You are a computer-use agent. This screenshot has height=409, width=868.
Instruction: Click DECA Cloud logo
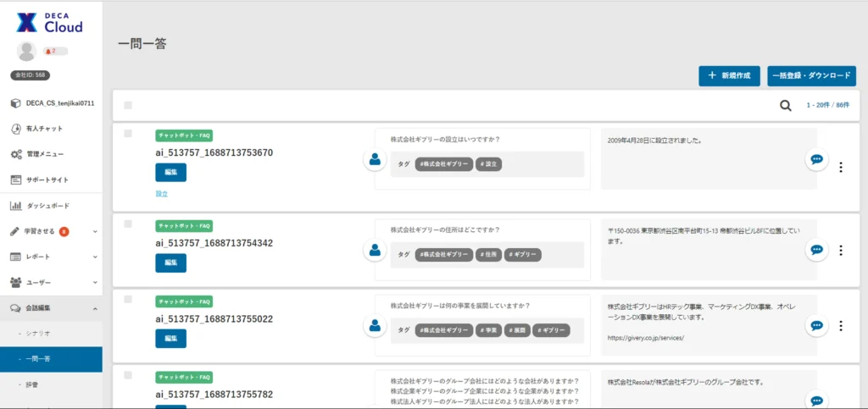tap(51, 22)
